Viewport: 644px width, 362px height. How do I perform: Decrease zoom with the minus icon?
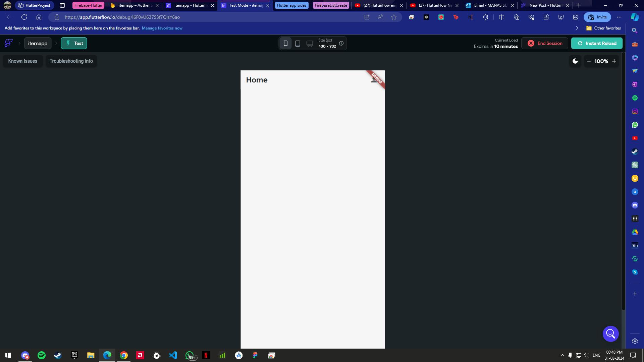pyautogui.click(x=588, y=61)
